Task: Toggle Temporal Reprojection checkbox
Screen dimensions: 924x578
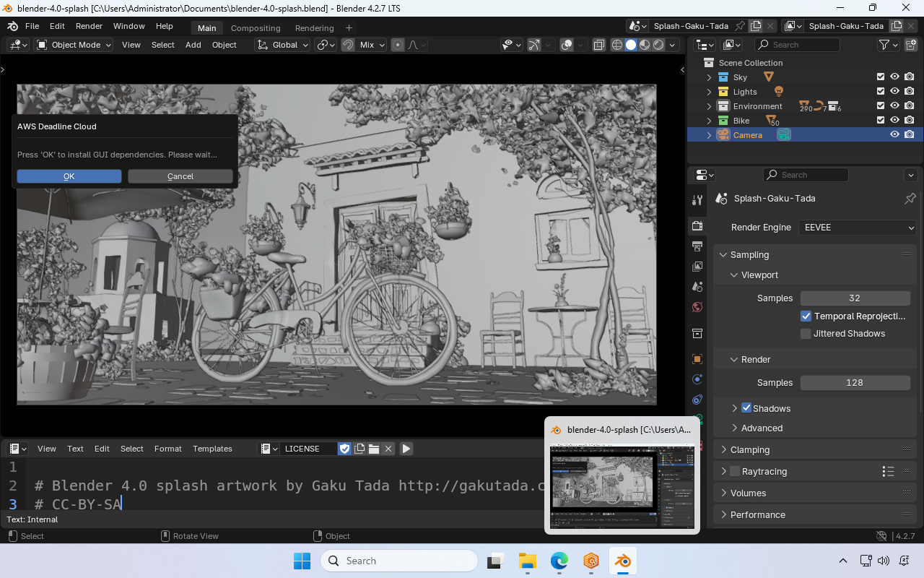Action: point(806,316)
